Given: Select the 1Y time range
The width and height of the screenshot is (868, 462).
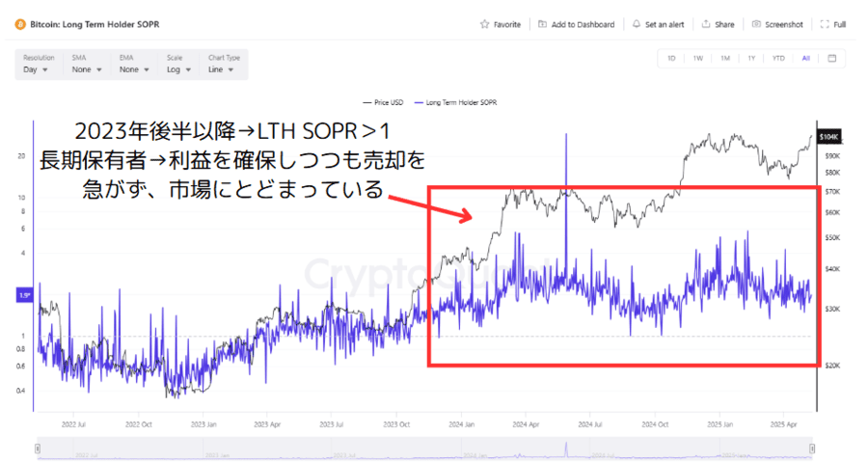Looking at the screenshot, I should (x=751, y=58).
